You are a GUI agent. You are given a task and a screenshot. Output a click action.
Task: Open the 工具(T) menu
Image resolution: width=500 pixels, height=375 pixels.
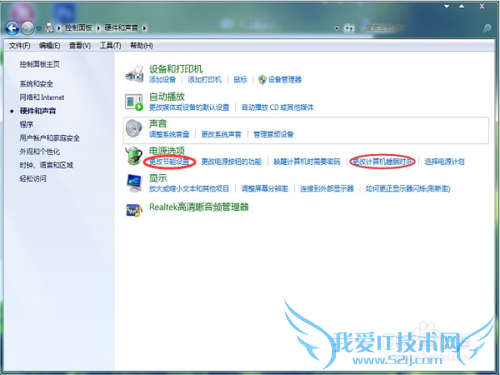(x=110, y=46)
